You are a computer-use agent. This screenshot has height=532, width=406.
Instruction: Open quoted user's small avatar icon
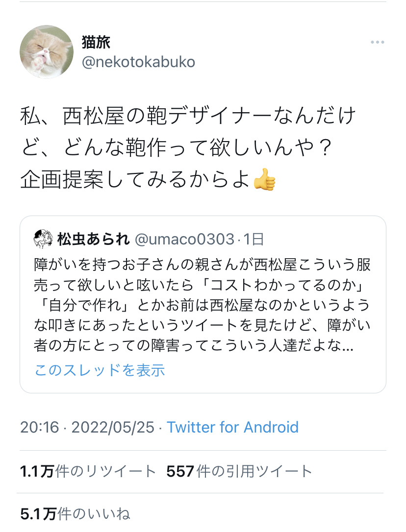click(43, 239)
